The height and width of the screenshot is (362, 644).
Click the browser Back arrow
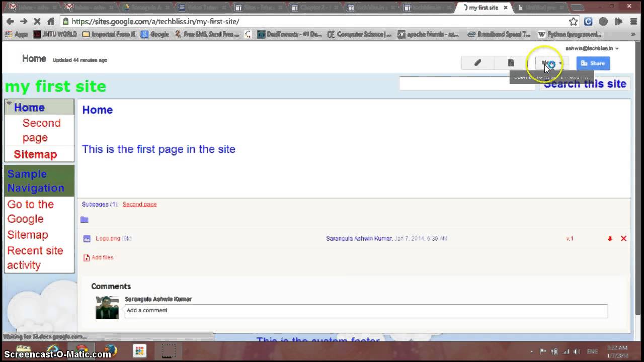[x=10, y=21]
